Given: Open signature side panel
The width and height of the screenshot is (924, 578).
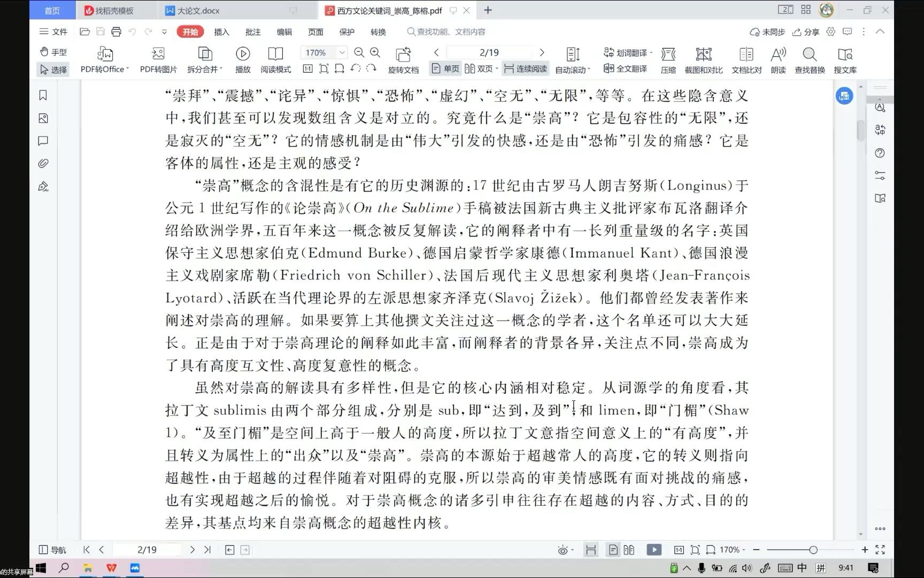Looking at the screenshot, I should point(43,186).
